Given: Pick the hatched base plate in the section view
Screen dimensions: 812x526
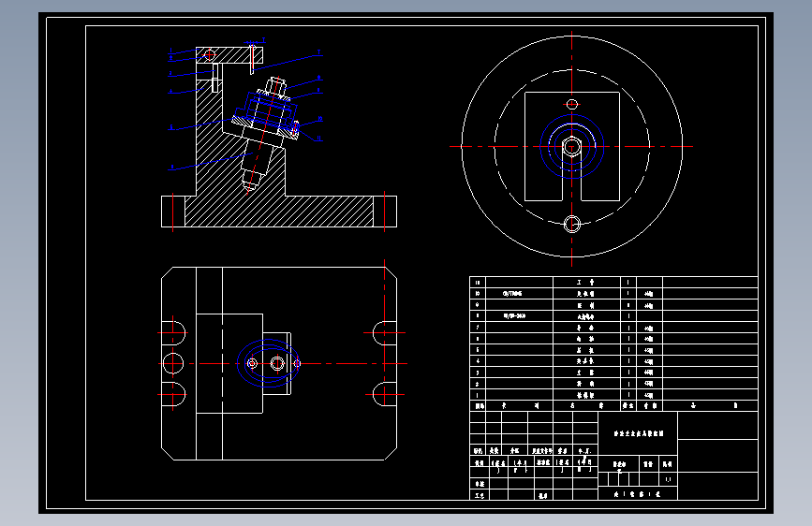Looking at the screenshot, I should click(279, 212).
